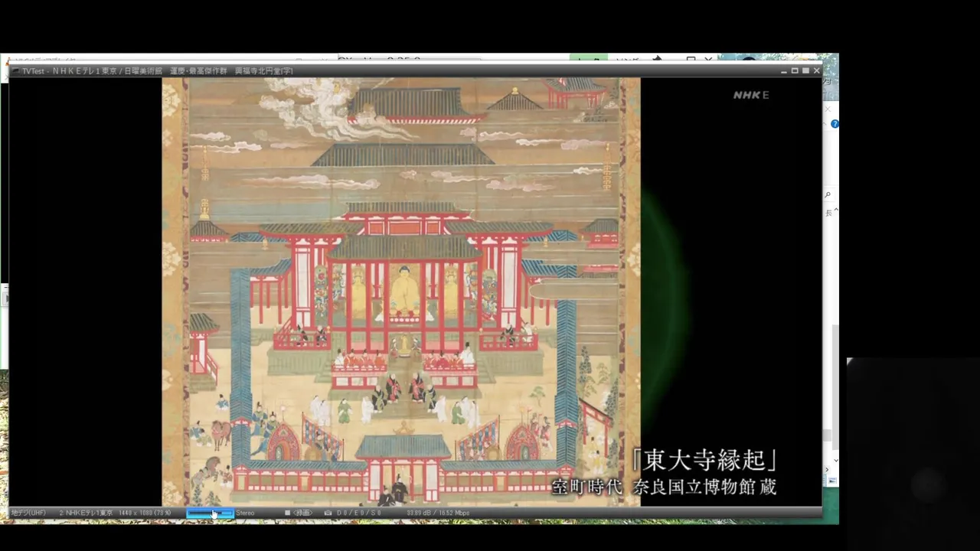Open the 録画 record status item
Screen dimensions: 980x551
pyautogui.click(x=303, y=513)
